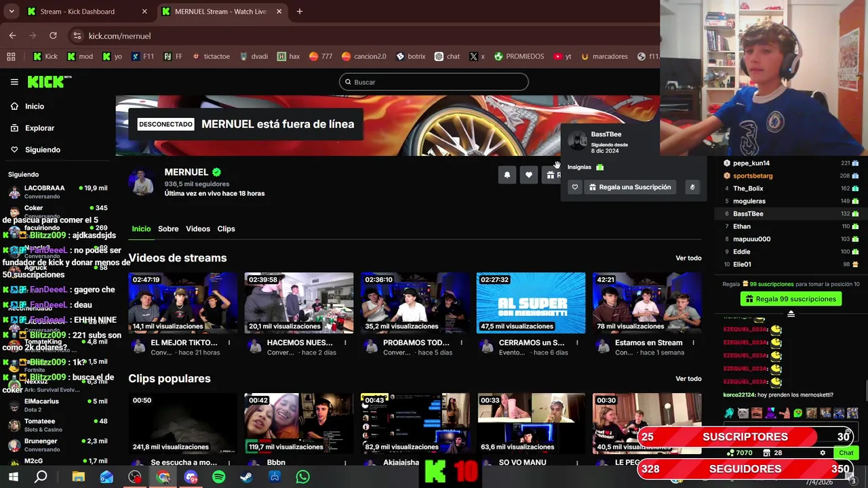Open the yt YouTube bookmark
Screen dimensions: 868x488
point(563,56)
